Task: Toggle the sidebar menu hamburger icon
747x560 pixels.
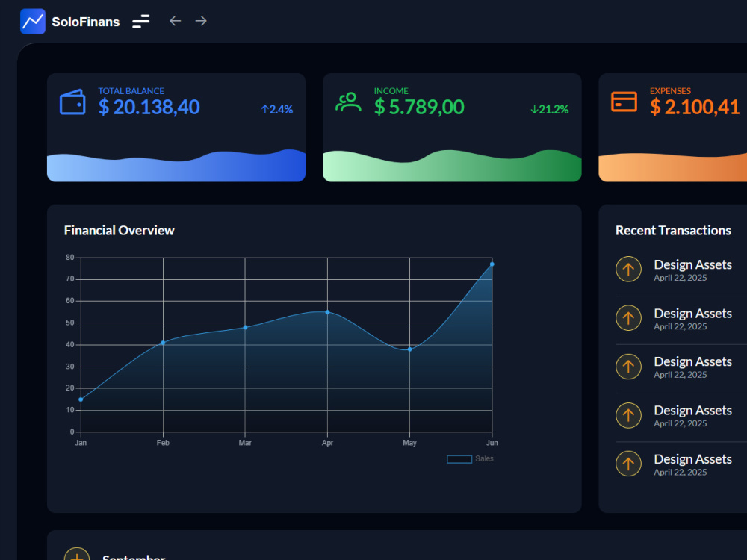Action: pos(141,22)
